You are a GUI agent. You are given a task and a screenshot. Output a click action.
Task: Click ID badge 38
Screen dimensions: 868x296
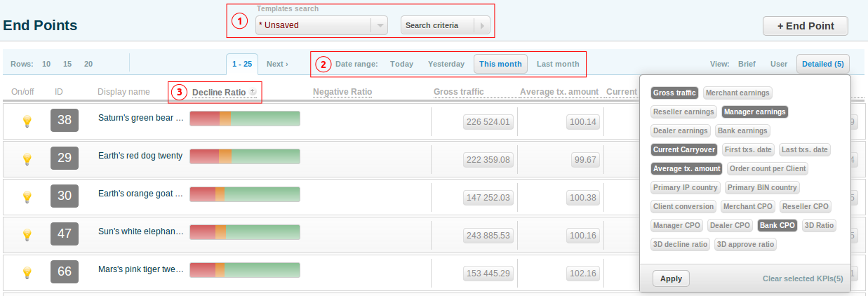tap(65, 121)
